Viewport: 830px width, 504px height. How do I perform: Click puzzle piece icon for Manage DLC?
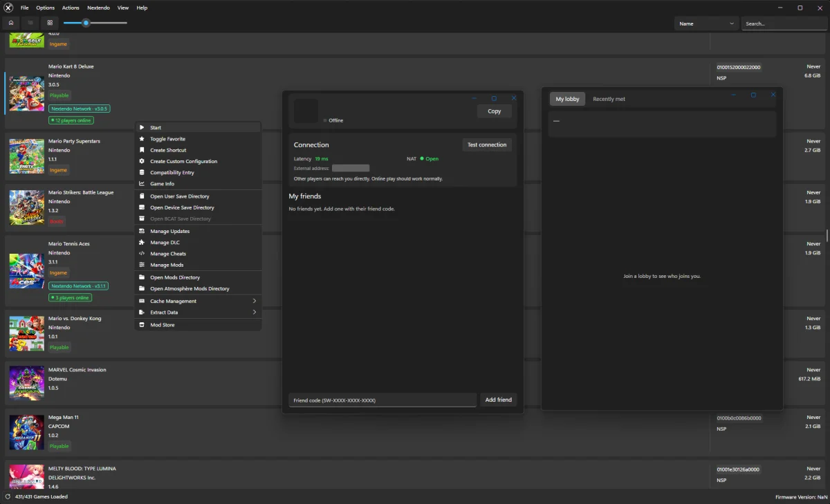click(x=142, y=243)
